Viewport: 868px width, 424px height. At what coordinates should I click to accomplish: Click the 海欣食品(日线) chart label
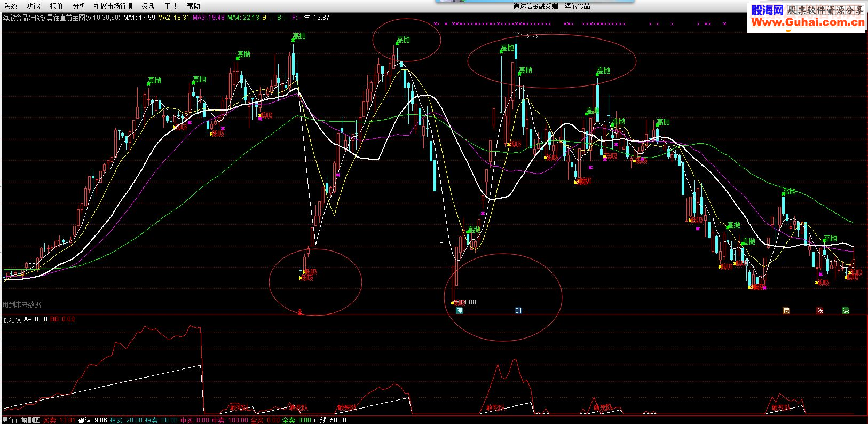coord(23,18)
